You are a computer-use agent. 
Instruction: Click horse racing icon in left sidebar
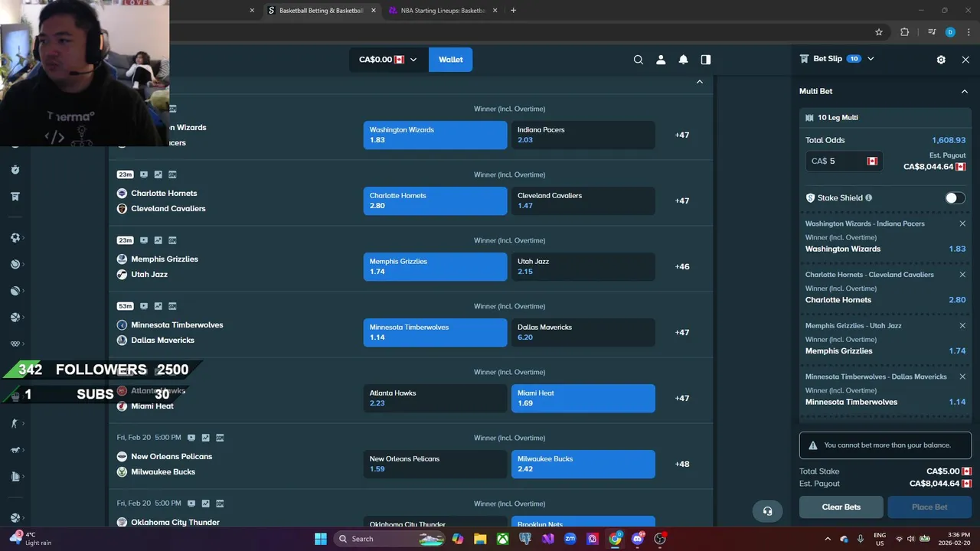pyautogui.click(x=15, y=450)
